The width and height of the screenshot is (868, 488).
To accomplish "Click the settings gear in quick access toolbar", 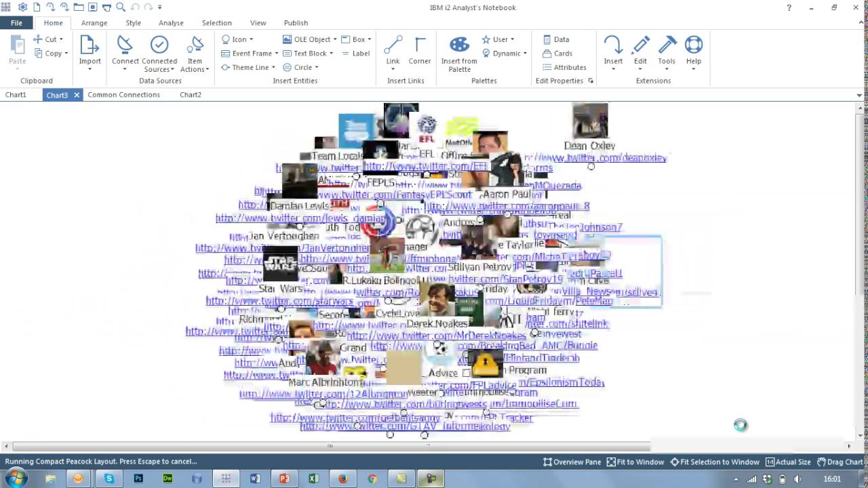I will pos(22,7).
